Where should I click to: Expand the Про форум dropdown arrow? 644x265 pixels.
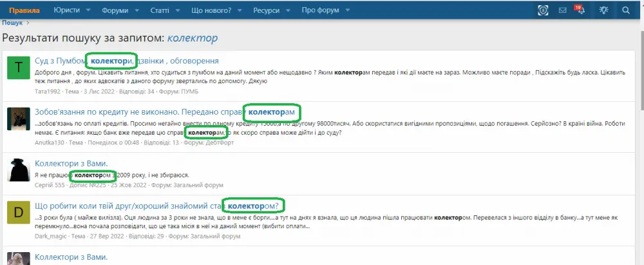348,11
